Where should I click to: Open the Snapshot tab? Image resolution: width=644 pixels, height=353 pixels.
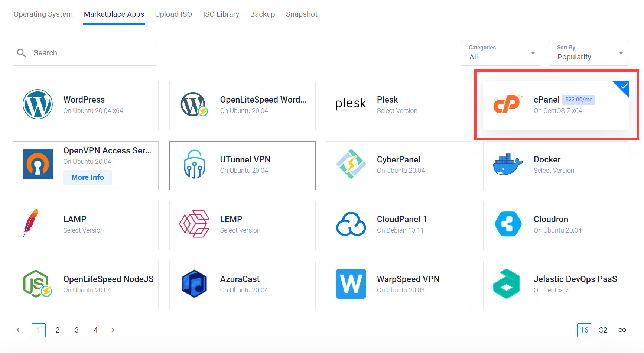(x=302, y=14)
